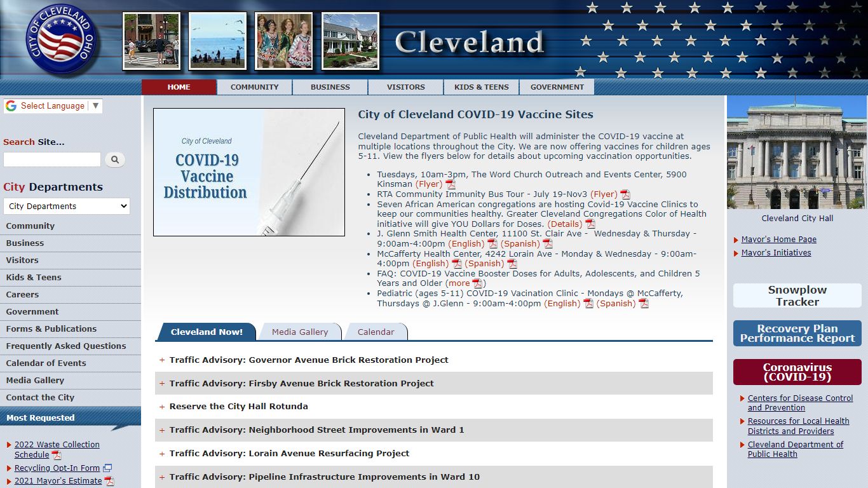
Task: Open Resources for Local Health Districts link
Action: pyautogui.click(x=799, y=426)
